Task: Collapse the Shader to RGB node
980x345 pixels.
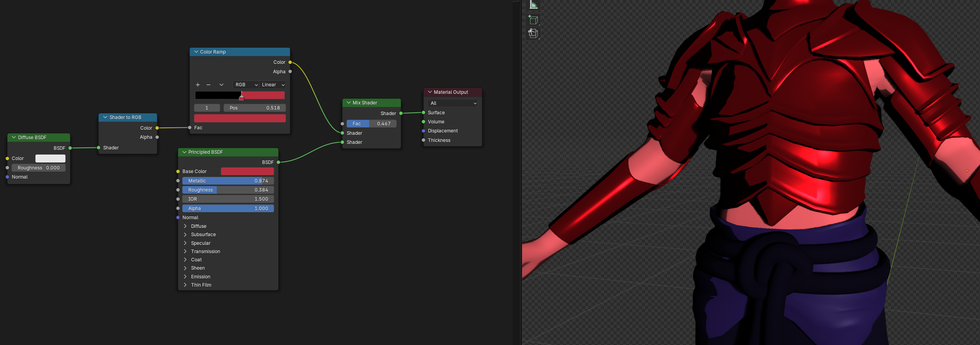Action: (x=105, y=117)
